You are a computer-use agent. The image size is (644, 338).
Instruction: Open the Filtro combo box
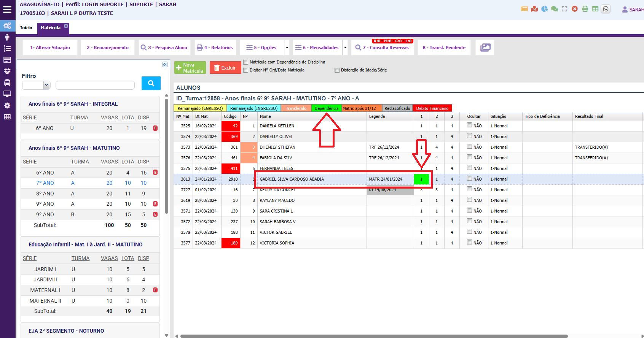36,85
